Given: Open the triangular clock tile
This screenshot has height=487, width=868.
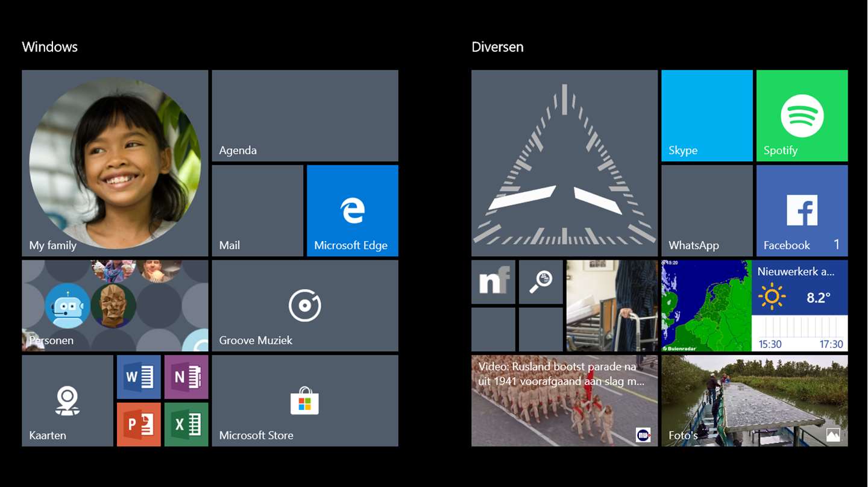Looking at the screenshot, I should [564, 163].
